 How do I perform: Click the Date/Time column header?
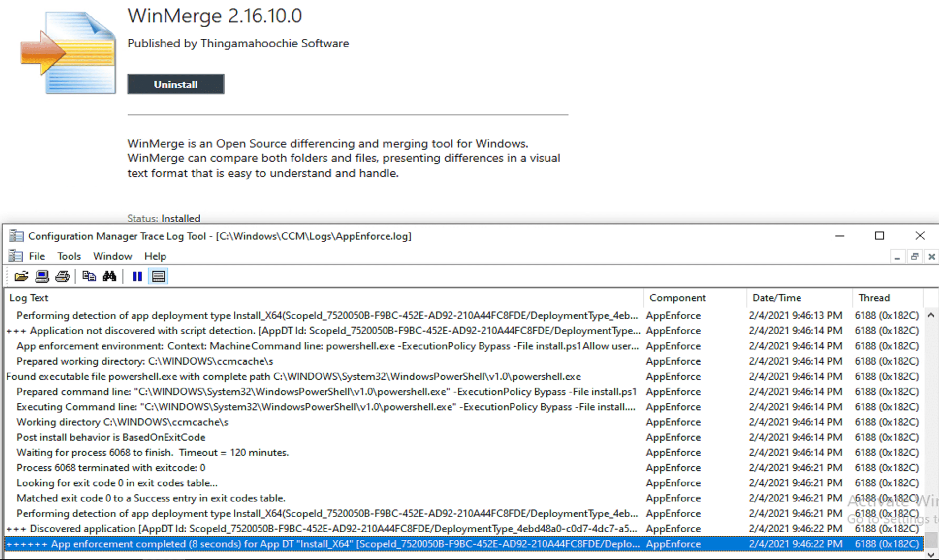[x=776, y=298]
